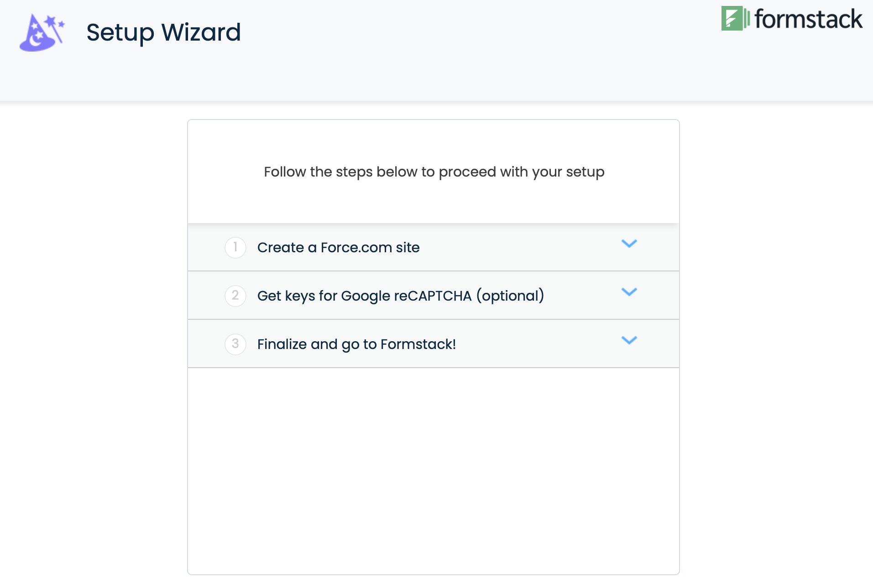The width and height of the screenshot is (873, 588).
Task: Expand the Google reCAPTCHA step chevron
Action: click(x=629, y=292)
